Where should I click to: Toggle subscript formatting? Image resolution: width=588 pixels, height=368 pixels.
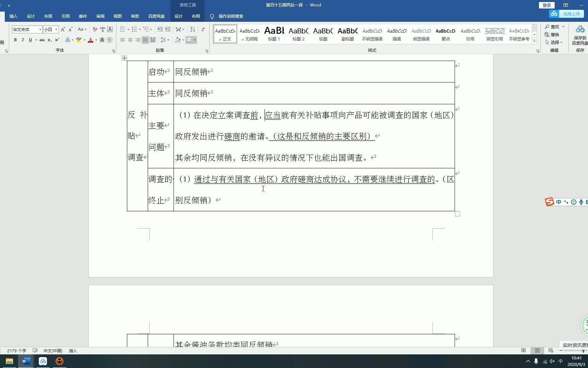point(50,40)
